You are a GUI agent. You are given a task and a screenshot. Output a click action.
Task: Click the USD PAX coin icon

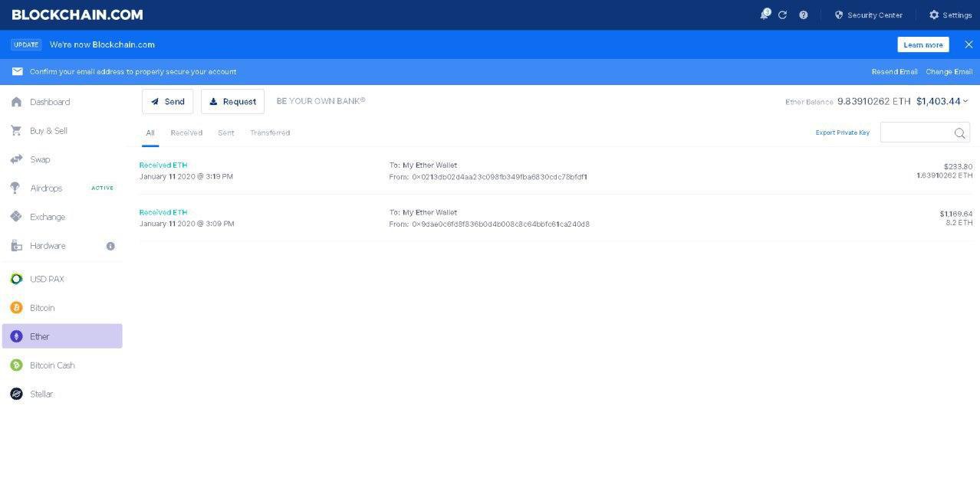pyautogui.click(x=16, y=279)
